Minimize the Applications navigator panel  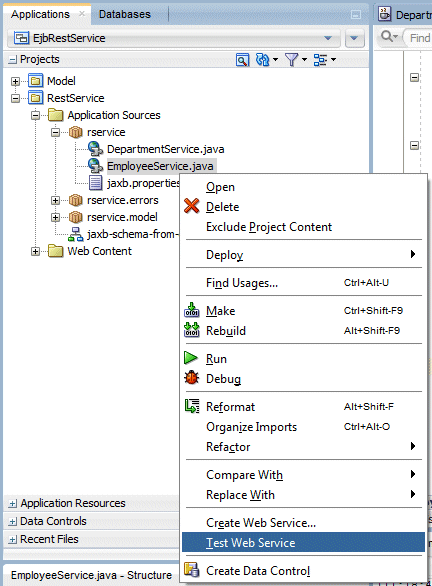pos(356,15)
